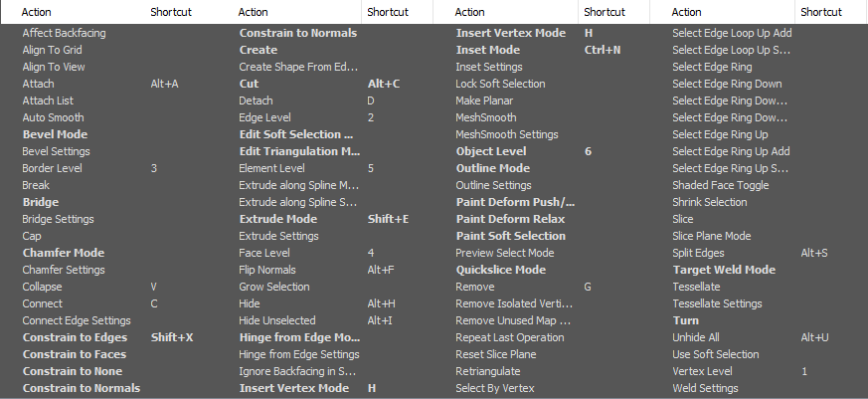868x399 pixels.
Task: Select the Unhide All action
Action: (x=696, y=337)
